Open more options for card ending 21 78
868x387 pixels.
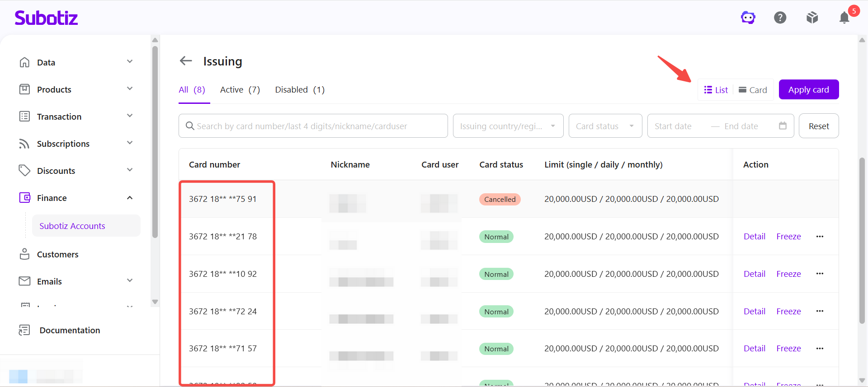coord(820,236)
